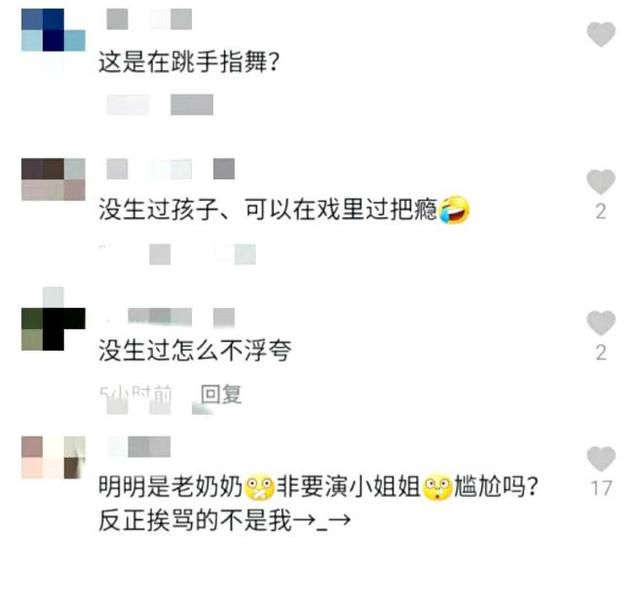Image resolution: width=640 pixels, height=607 pixels.
Task: Open the dark green avatar of third commenter
Action: [53, 319]
